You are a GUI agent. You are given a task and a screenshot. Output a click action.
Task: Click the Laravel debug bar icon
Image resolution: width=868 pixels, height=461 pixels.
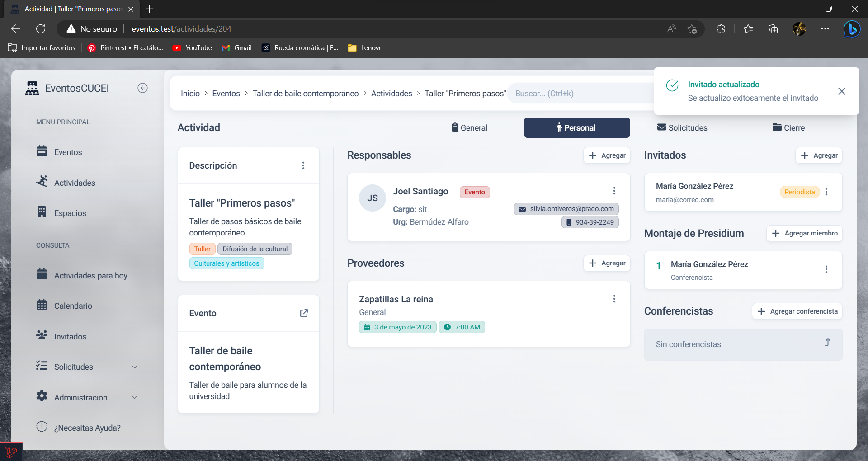(11, 452)
